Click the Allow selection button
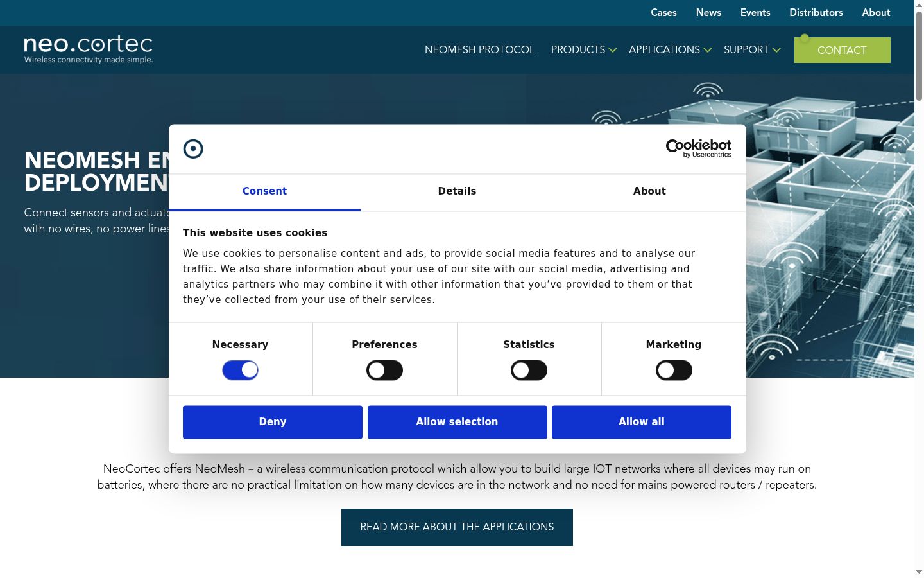Image resolution: width=924 pixels, height=578 pixels. [457, 422]
